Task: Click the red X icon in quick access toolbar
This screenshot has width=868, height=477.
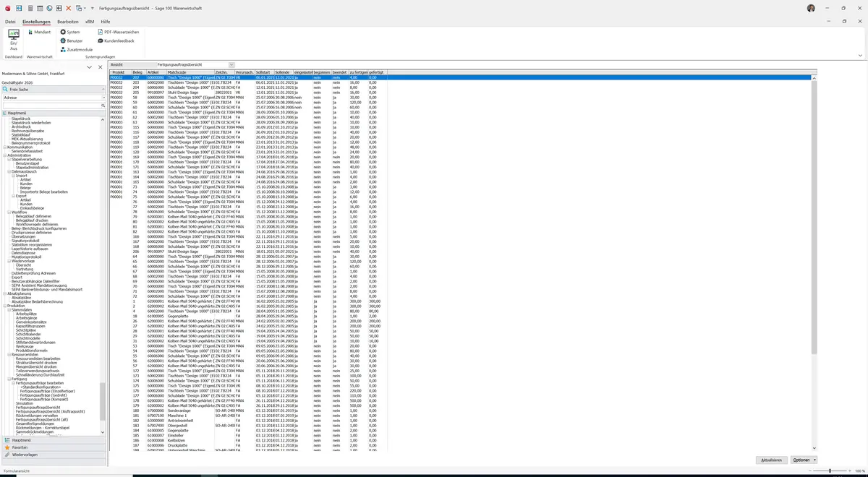Action: coord(68,8)
